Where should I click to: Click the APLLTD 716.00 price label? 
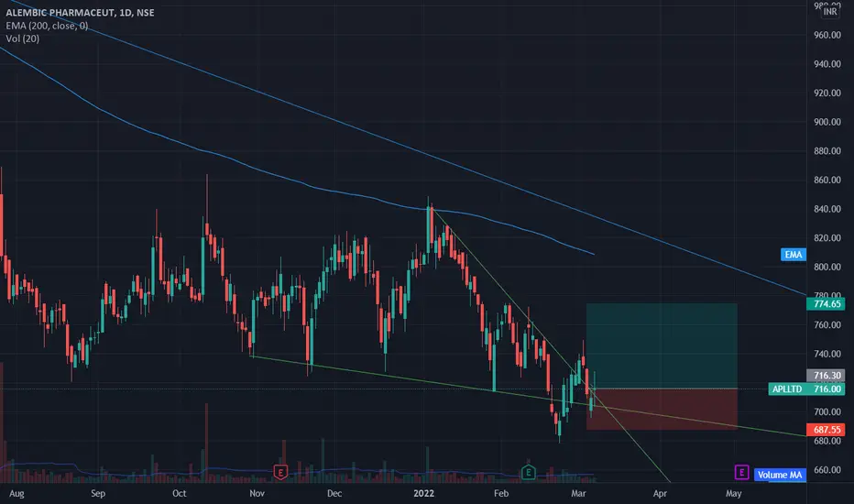click(806, 389)
